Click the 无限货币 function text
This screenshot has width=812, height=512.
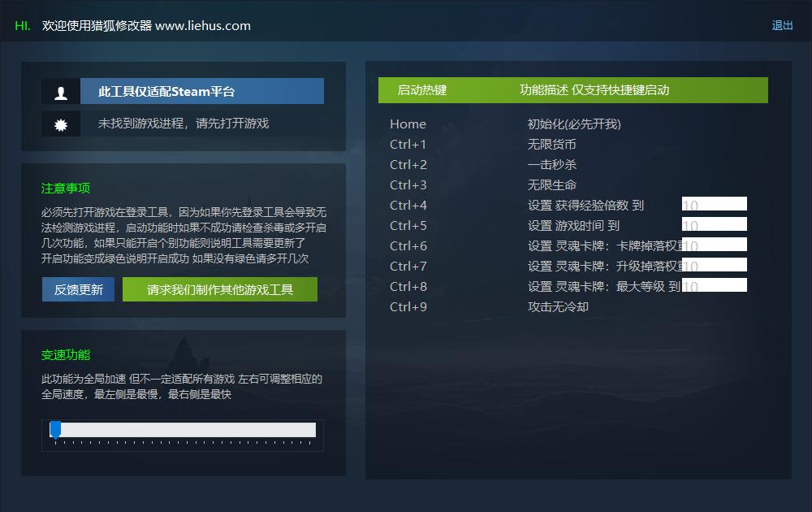pyautogui.click(x=551, y=145)
